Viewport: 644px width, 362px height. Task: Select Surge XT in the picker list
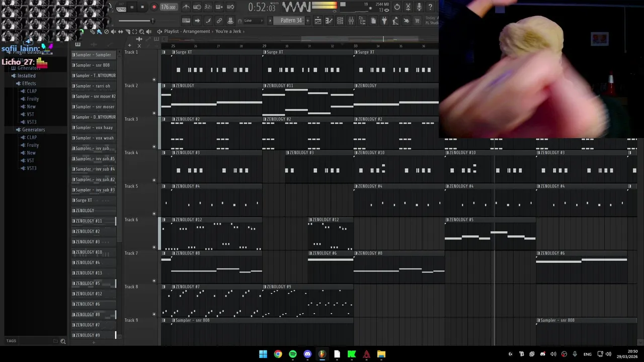pos(94,200)
